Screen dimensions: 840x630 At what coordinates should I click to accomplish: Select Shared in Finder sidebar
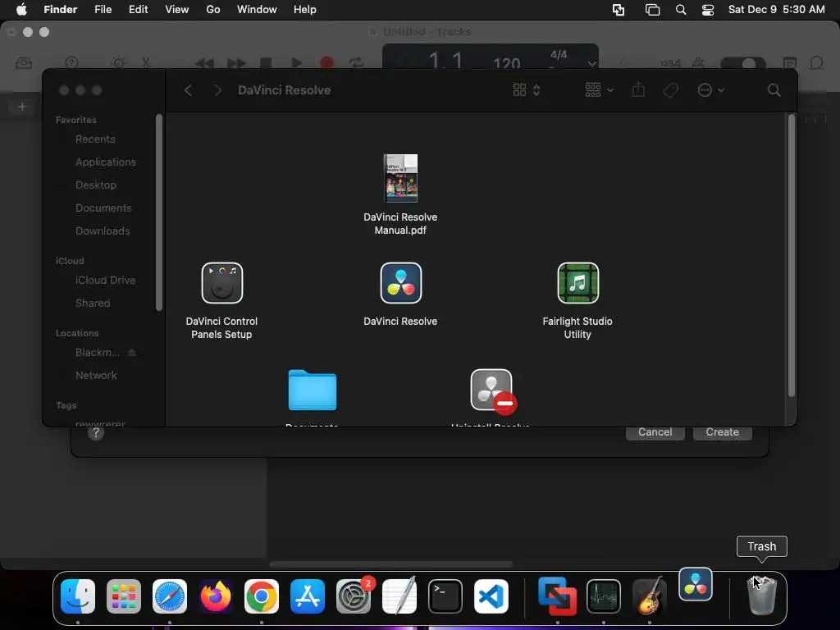point(93,304)
